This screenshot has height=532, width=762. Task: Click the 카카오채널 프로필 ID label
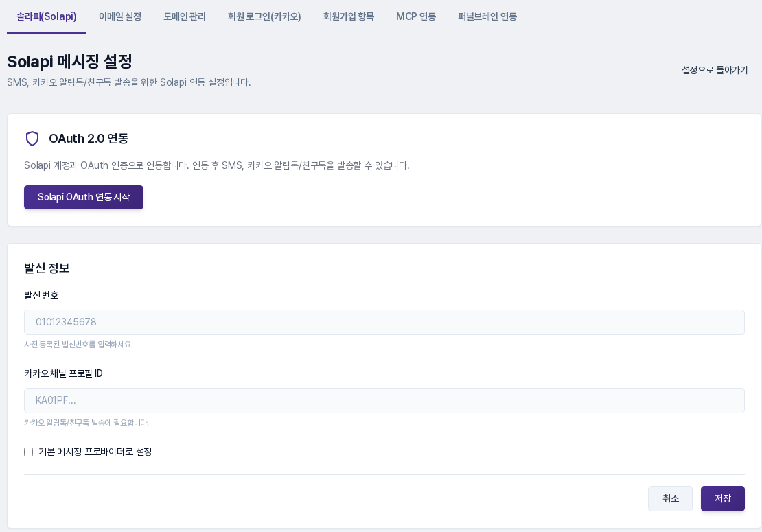(64, 373)
